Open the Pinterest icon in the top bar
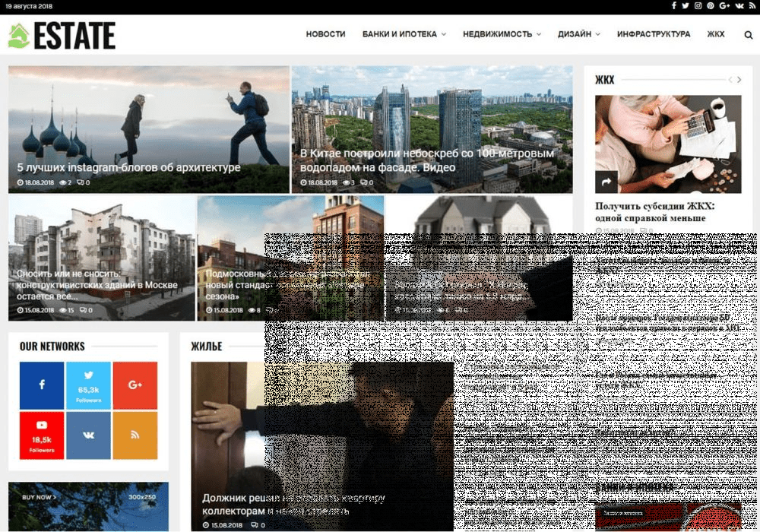Screen dimensions: 760x532 [711, 6]
